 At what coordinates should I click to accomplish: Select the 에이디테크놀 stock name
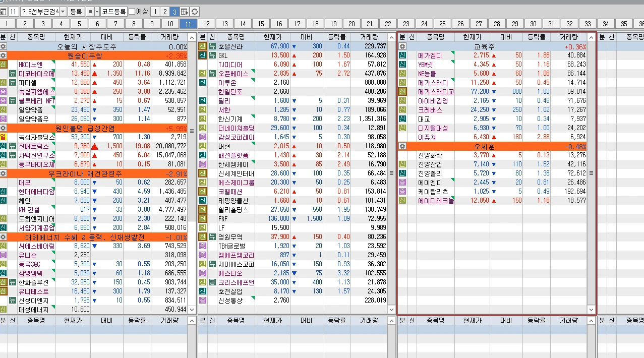coord(436,201)
